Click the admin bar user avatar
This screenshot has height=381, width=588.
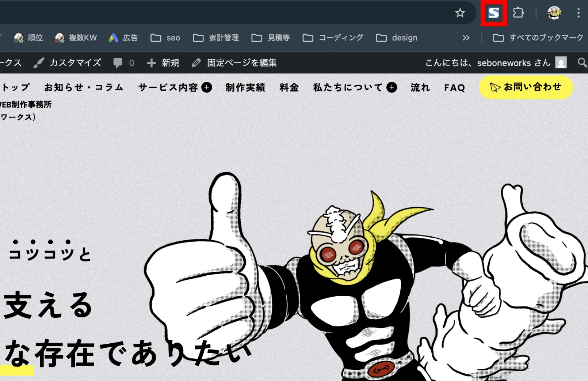561,63
